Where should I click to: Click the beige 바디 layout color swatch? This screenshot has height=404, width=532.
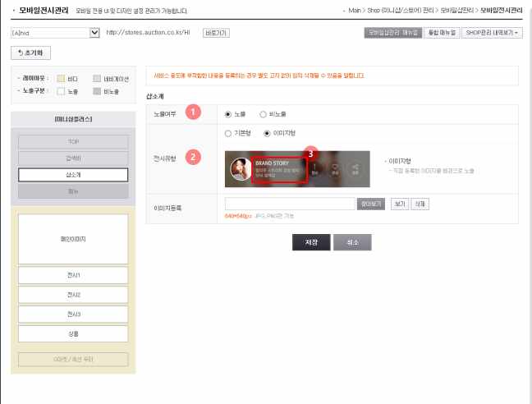click(61, 79)
